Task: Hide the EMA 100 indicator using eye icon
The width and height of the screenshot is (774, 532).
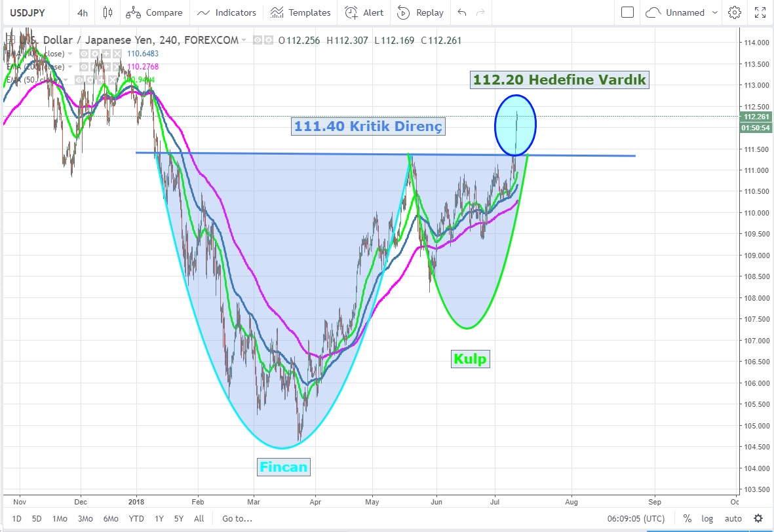Action: coord(85,54)
